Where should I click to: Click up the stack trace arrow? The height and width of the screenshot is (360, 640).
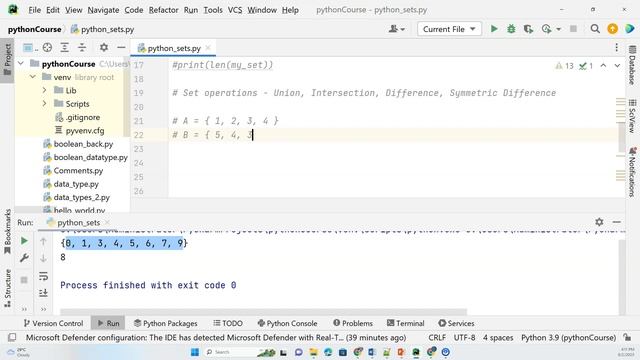pos(43,241)
